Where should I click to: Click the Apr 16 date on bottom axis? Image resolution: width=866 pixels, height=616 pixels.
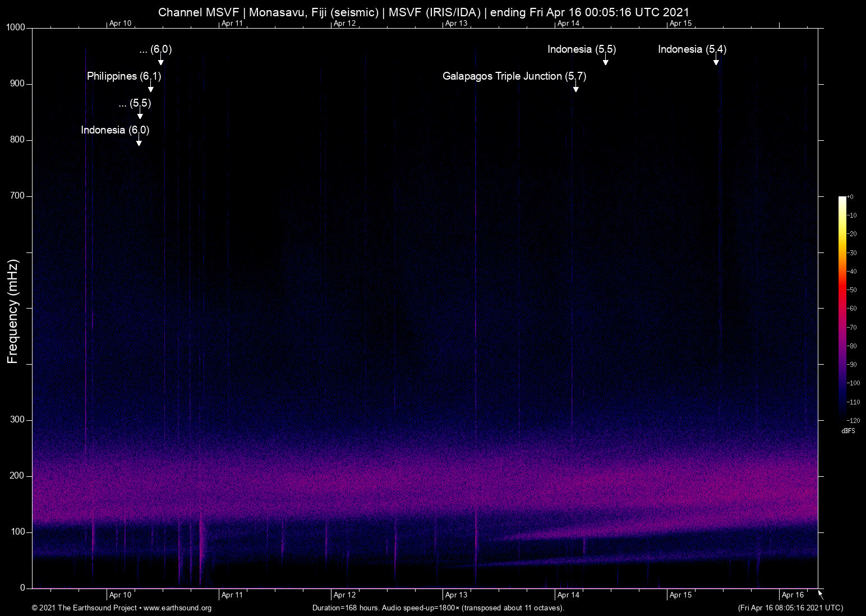[x=793, y=595]
